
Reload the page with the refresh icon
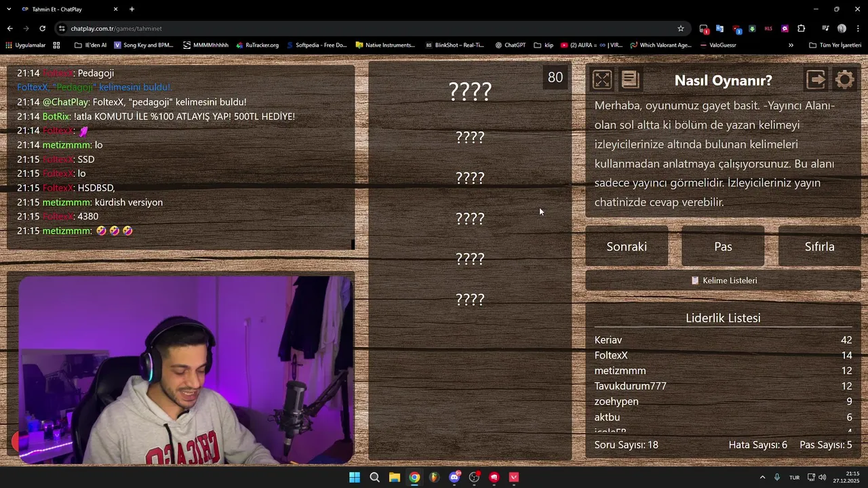click(x=42, y=28)
